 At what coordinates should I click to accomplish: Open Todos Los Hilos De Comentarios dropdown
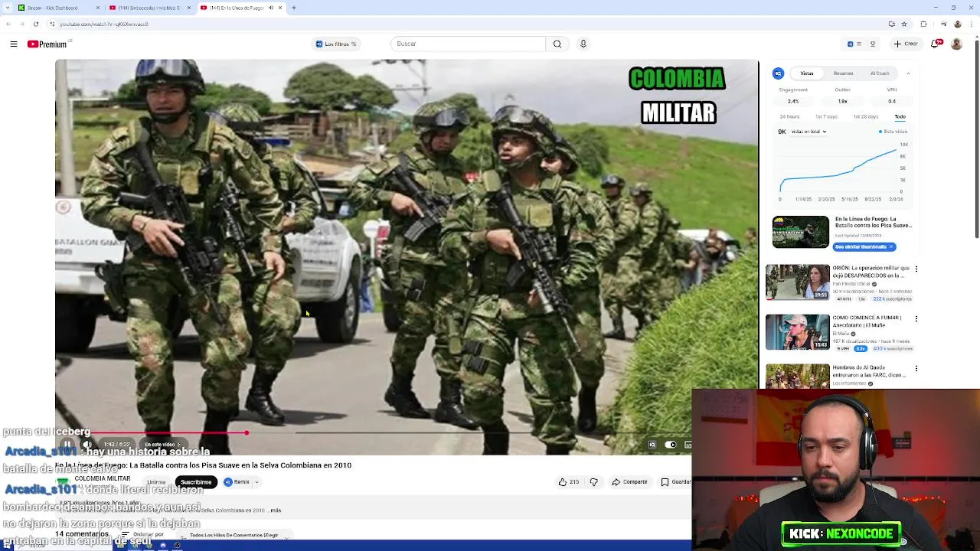[234, 536]
